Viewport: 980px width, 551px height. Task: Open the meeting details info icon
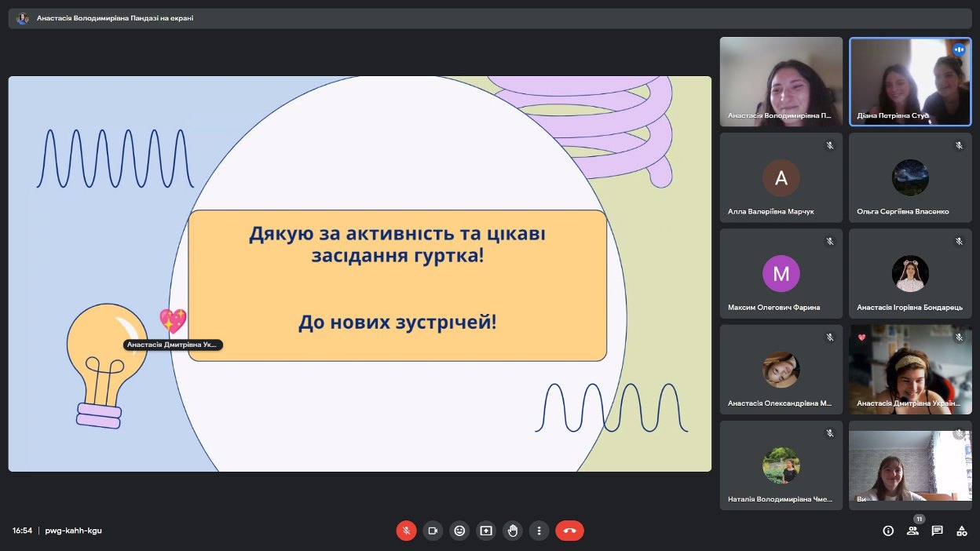pos(888,531)
